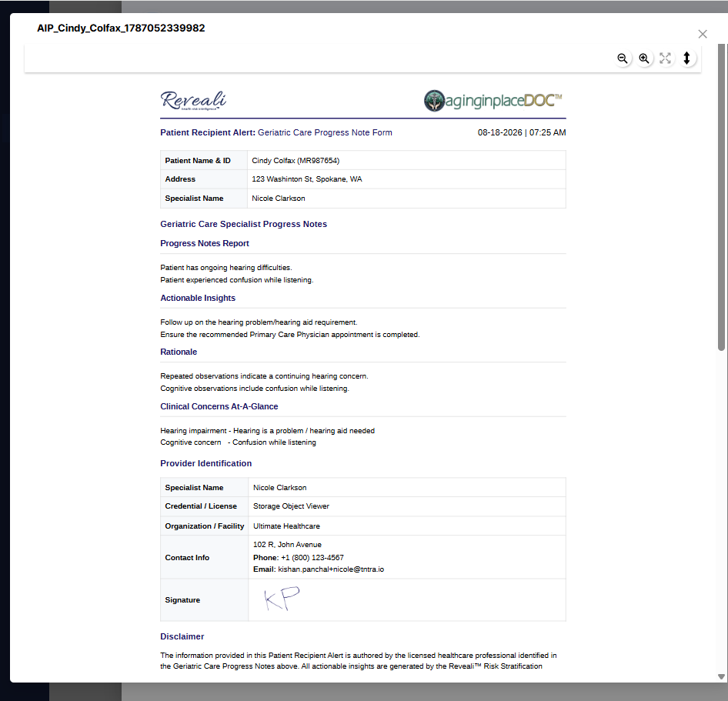728x701 pixels.
Task: Click the KP signature image
Action: coord(282,599)
